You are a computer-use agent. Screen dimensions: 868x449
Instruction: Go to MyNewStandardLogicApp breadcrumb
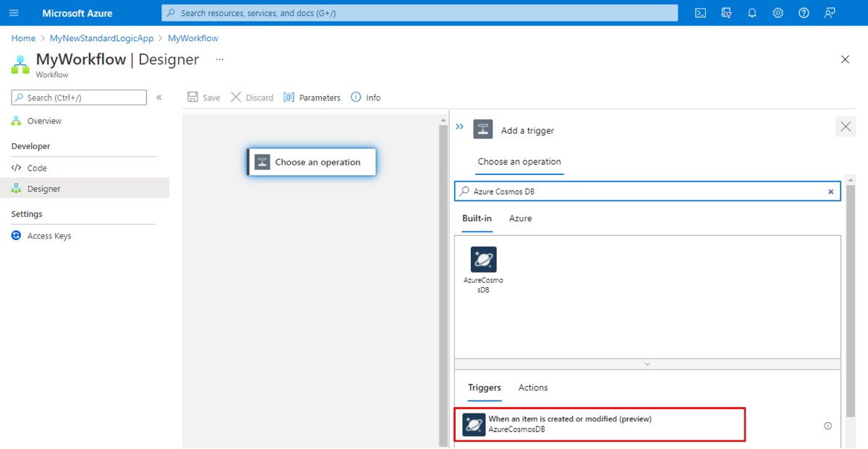(101, 38)
